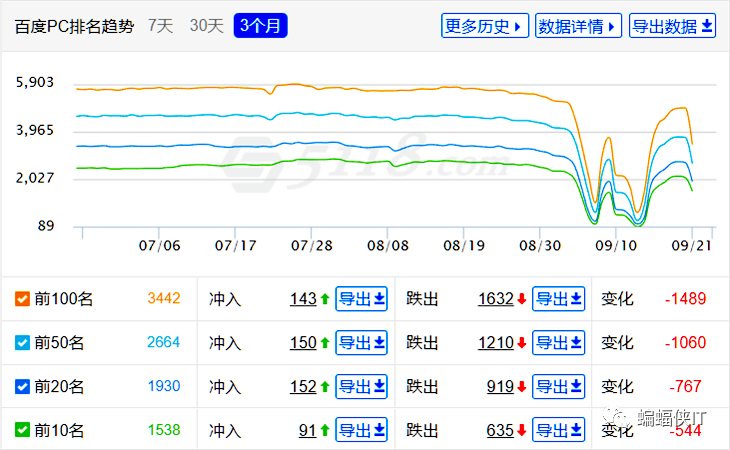Export 跌出 data for 前100名 row
Image resolution: width=730 pixels, height=450 pixels.
tap(558, 299)
